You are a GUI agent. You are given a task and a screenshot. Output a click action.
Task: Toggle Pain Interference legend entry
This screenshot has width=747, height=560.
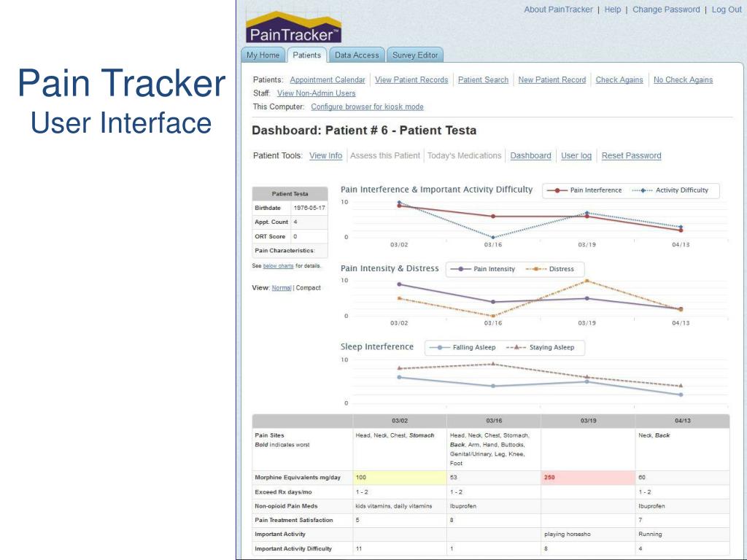click(584, 190)
